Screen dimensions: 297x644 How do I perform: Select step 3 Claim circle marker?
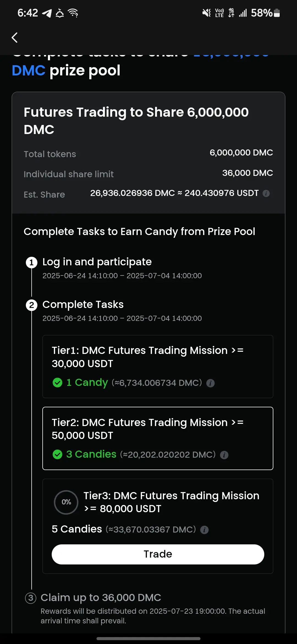pyautogui.click(x=31, y=598)
